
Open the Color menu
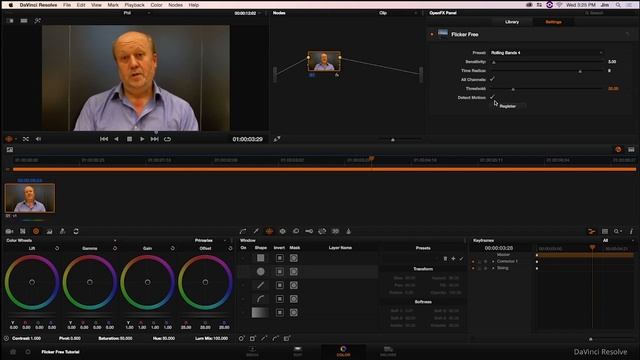(x=156, y=5)
